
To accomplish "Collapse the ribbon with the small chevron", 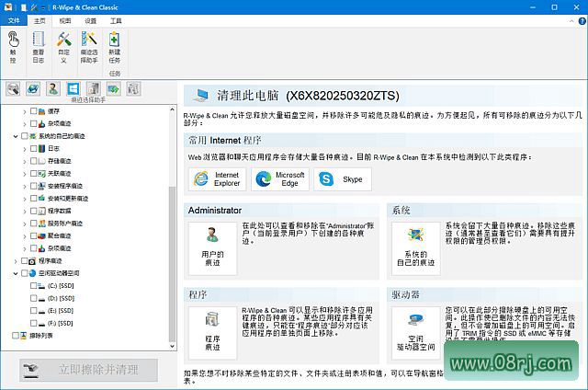I will [571, 21].
